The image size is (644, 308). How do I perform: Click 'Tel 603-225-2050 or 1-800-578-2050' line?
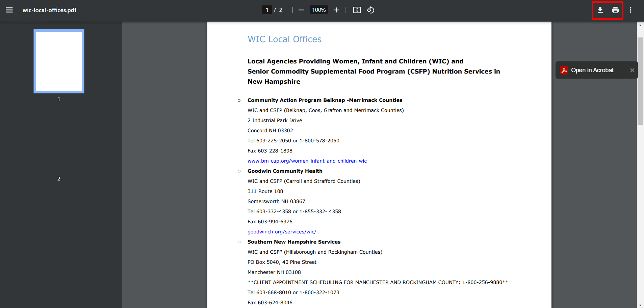click(293, 141)
